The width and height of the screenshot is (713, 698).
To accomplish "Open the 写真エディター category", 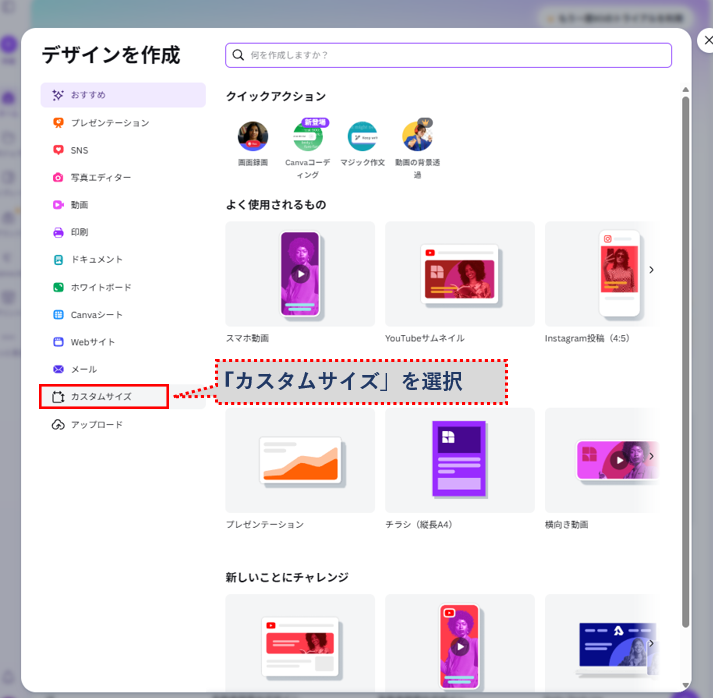I will 100,178.
